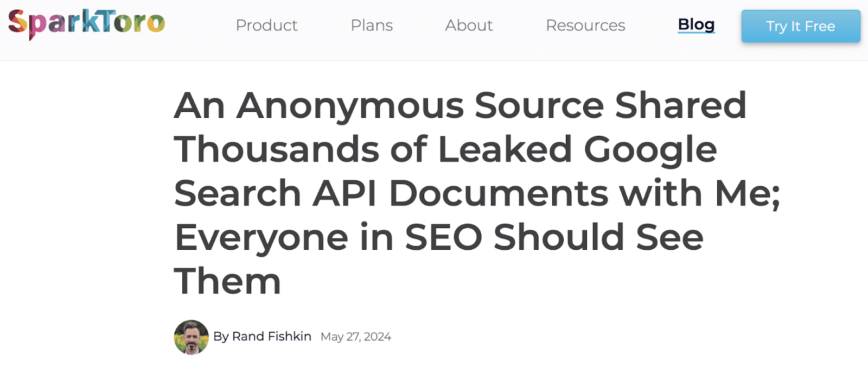Click the word "Thousands" in the headline
The image size is (868, 372).
[276, 149]
